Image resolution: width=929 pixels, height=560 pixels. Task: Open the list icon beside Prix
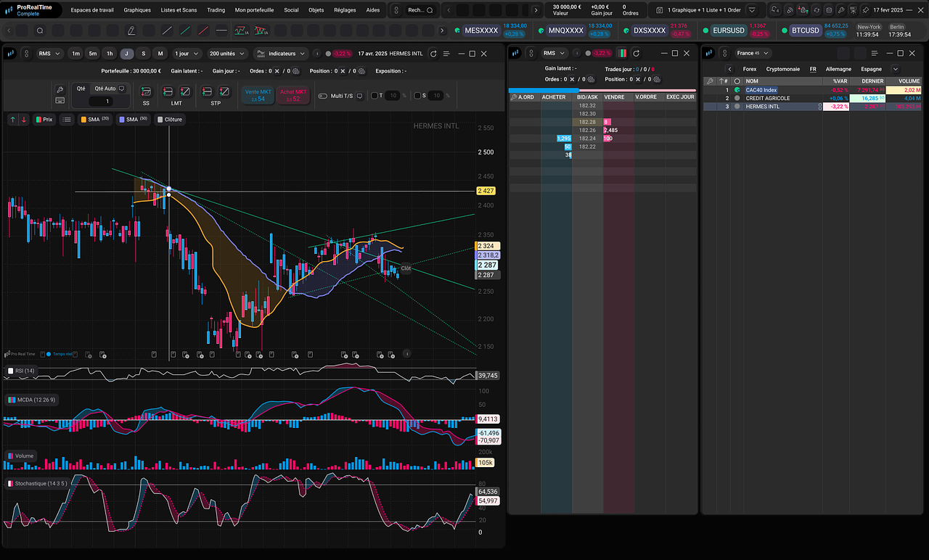[x=67, y=119]
